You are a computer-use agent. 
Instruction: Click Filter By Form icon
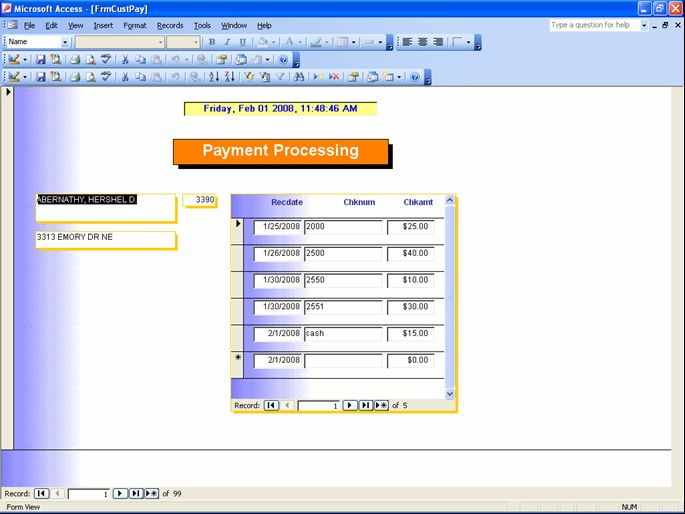click(265, 77)
